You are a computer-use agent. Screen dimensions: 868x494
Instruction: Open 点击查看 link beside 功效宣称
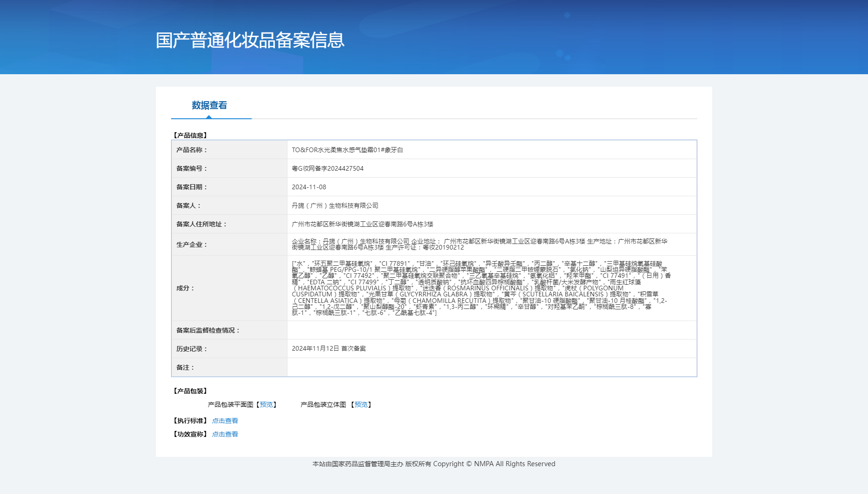click(x=225, y=435)
